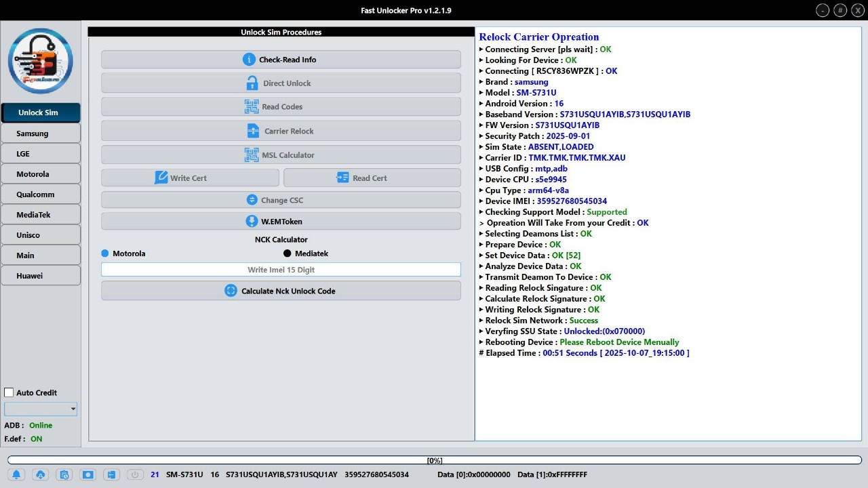Click the Fast Unlocker padlock logo
Viewport: 868px width, 488px height.
pos(40,61)
